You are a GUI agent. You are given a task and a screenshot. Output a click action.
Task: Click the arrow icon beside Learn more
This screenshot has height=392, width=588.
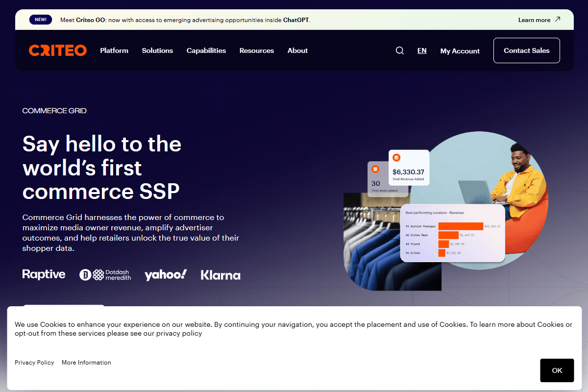557,20
